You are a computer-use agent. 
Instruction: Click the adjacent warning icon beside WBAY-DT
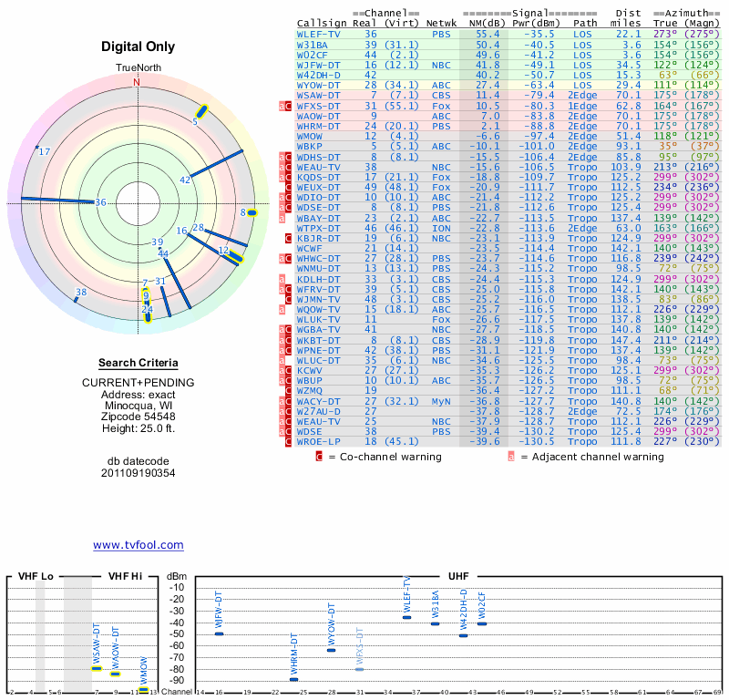[x=282, y=218]
